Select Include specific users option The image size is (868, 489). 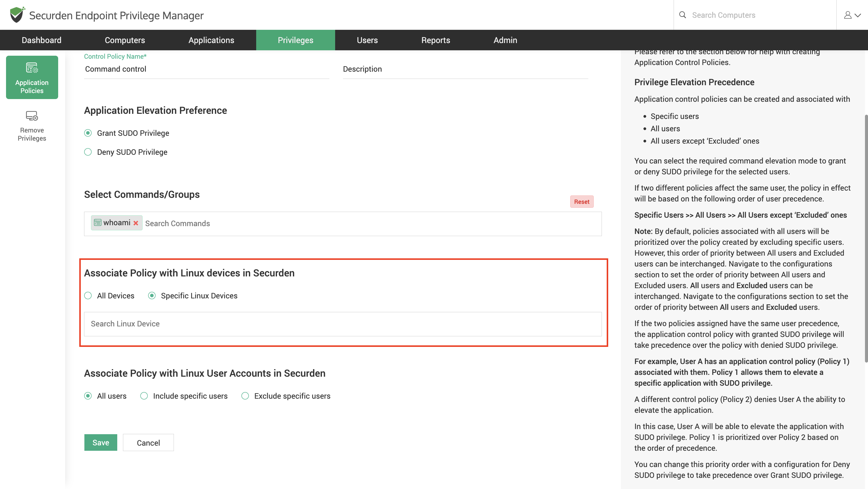pyautogui.click(x=144, y=396)
